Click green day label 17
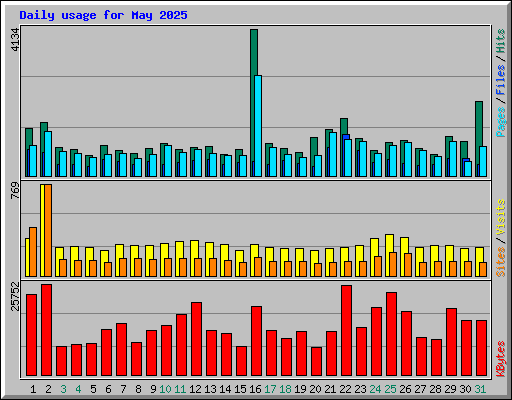Viewport: 512px width, 400px height. click(270, 389)
